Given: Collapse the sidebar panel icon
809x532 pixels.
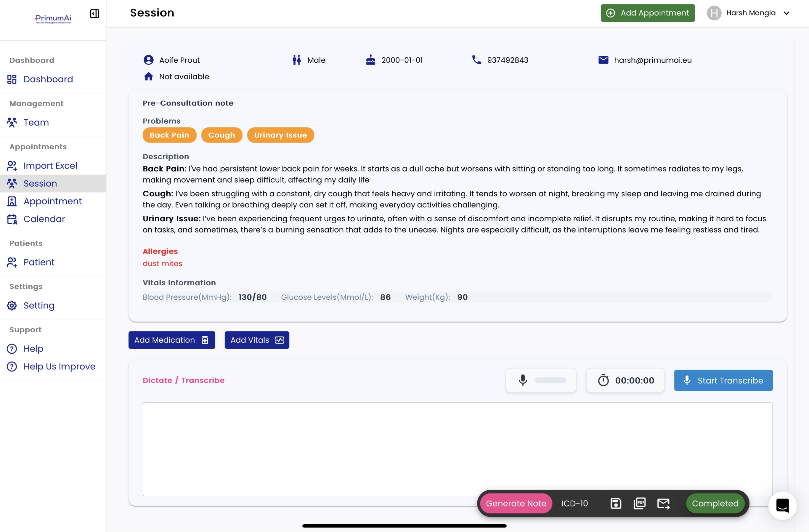Looking at the screenshot, I should (x=94, y=14).
